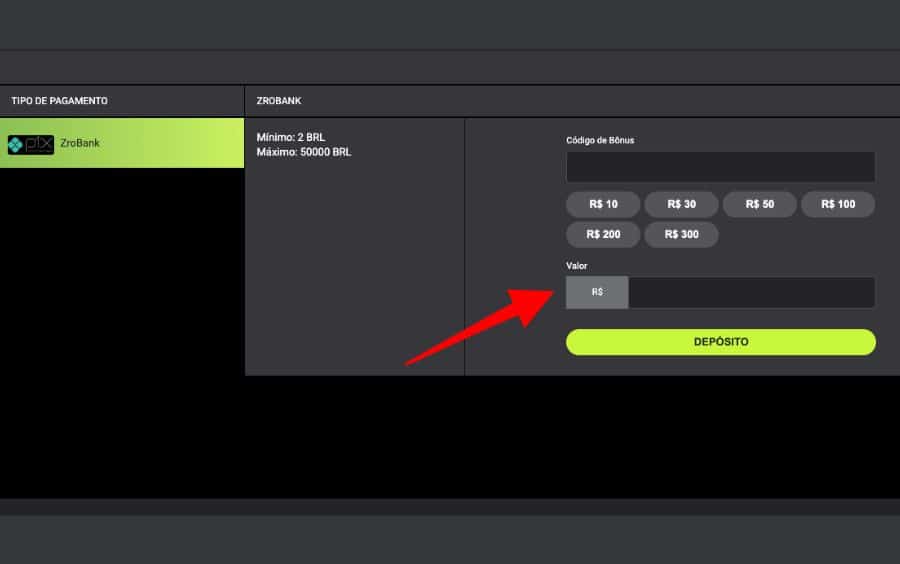Click the Código de Bônus label

pyautogui.click(x=600, y=140)
